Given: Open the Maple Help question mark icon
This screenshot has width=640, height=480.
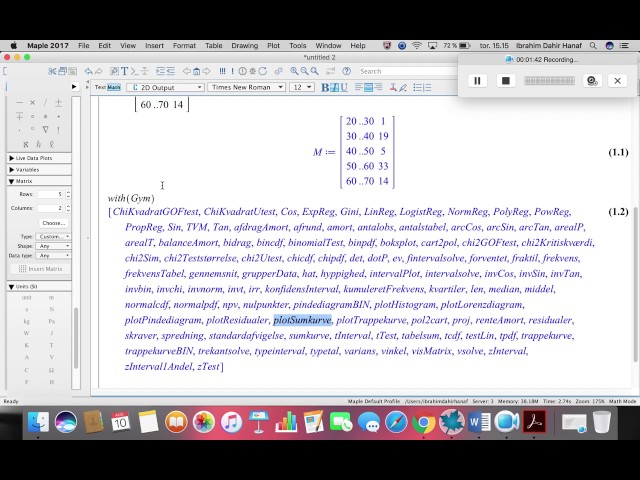Looking at the screenshot, I should [347, 71].
